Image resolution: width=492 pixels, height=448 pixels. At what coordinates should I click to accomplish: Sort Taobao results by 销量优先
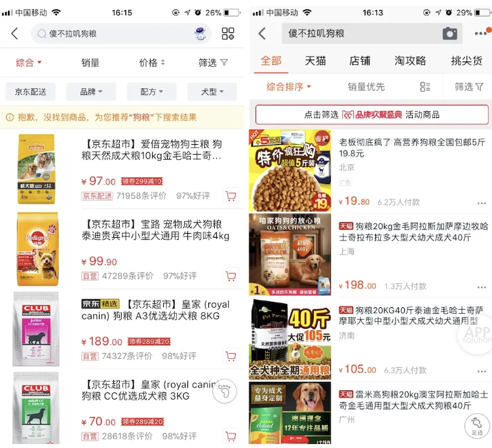pyautogui.click(x=366, y=86)
